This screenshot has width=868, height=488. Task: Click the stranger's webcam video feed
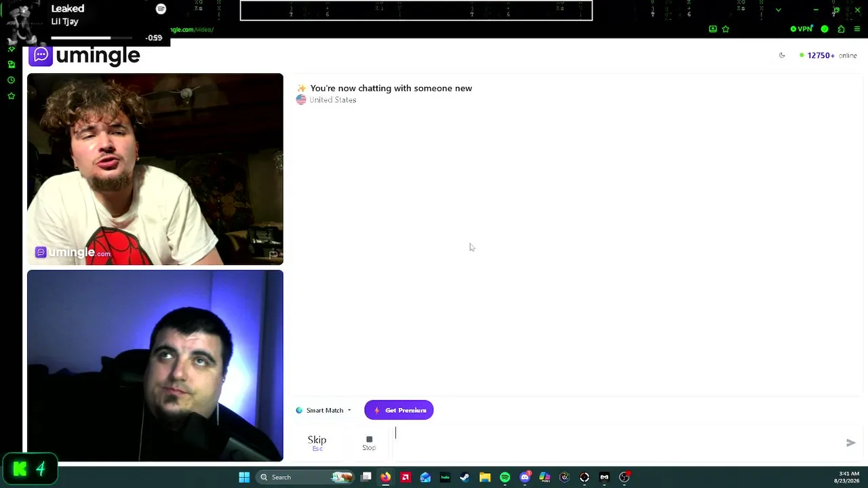155,169
